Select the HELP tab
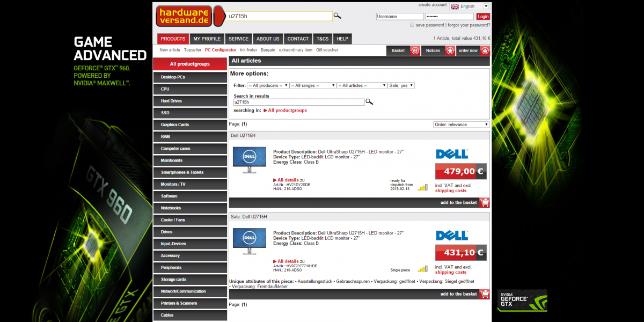This screenshot has width=644, height=322. click(x=342, y=39)
